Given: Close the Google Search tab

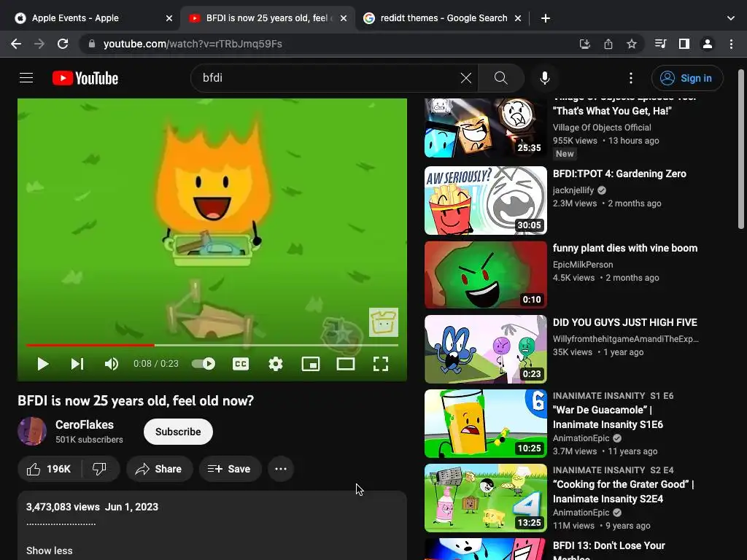Looking at the screenshot, I should pyautogui.click(x=518, y=18).
